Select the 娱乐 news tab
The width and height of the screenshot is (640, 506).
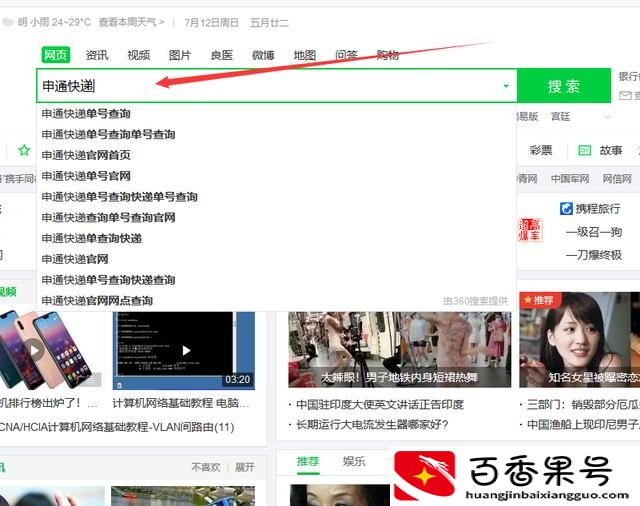pos(354,462)
